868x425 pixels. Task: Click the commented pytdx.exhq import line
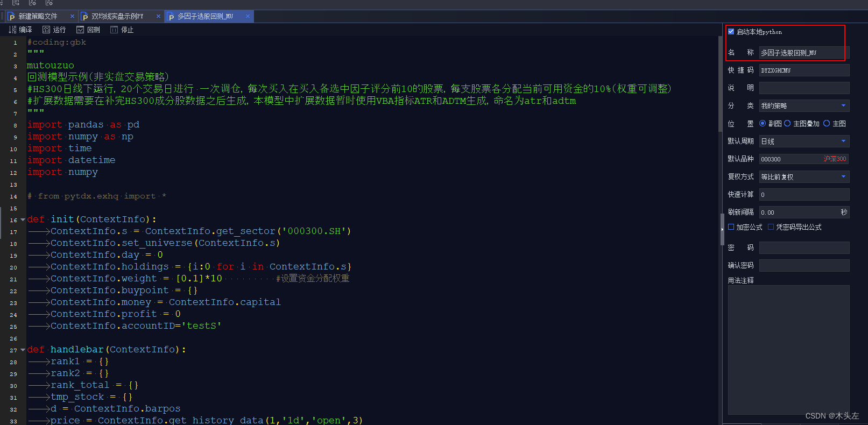(97, 196)
